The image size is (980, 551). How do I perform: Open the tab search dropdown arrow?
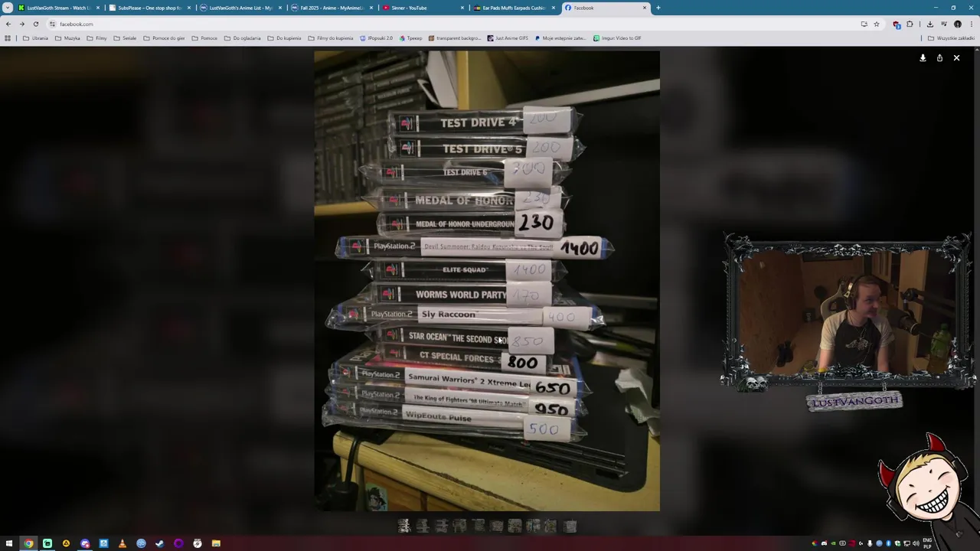pos(7,8)
